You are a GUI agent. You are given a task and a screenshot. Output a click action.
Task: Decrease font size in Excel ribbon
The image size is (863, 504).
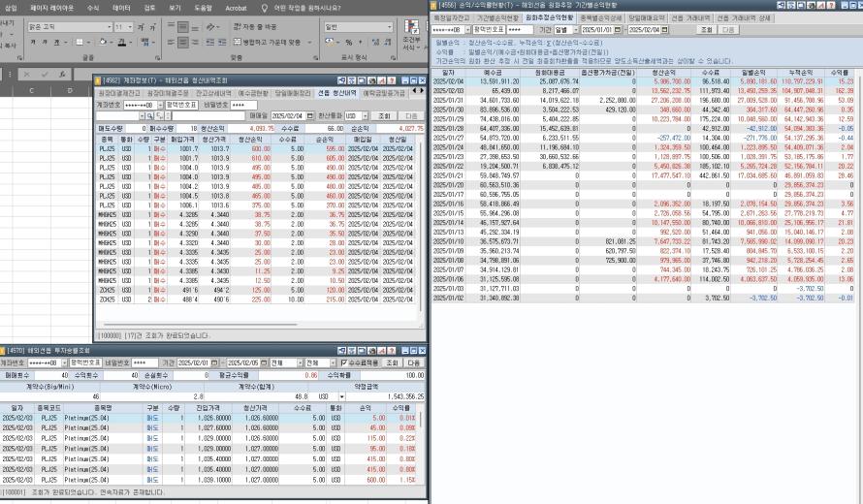tap(152, 27)
